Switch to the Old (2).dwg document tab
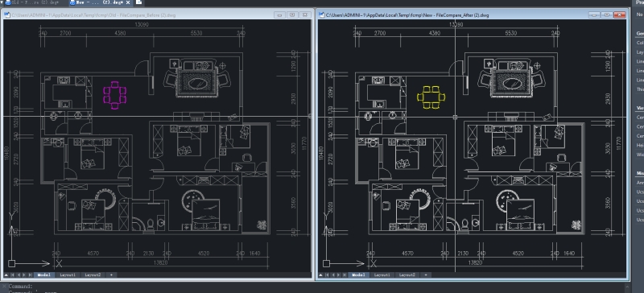 [x=32, y=2]
